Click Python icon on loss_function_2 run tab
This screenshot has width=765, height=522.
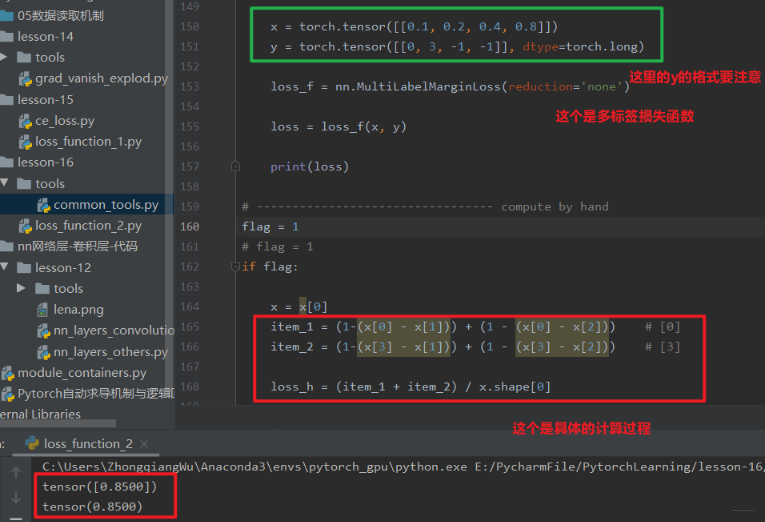tap(32, 443)
